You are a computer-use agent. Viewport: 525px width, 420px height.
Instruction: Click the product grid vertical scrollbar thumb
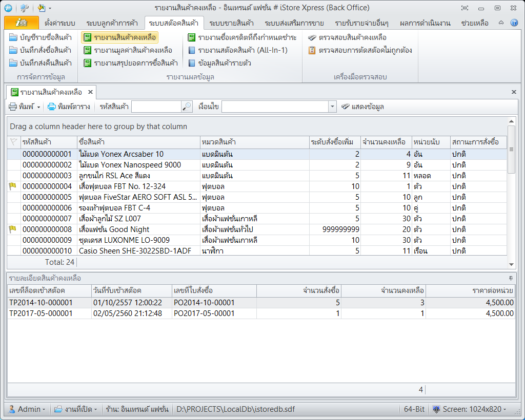[511, 149]
